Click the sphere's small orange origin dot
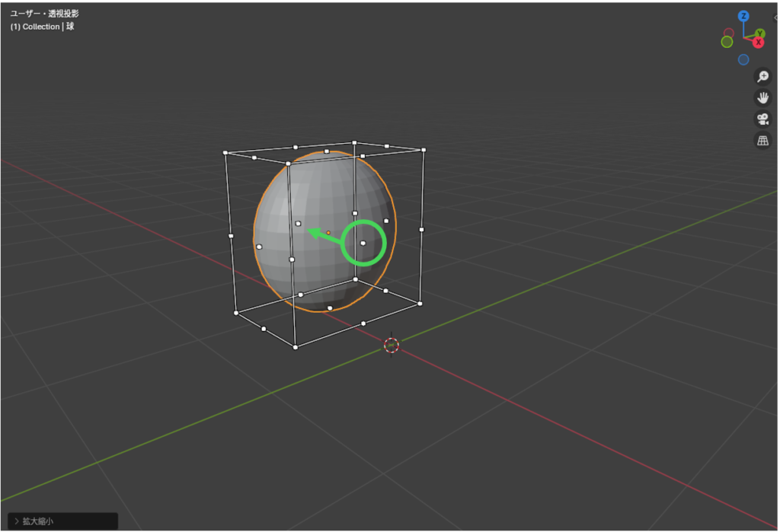Image resolution: width=780 pixels, height=532 pixels. coord(328,233)
